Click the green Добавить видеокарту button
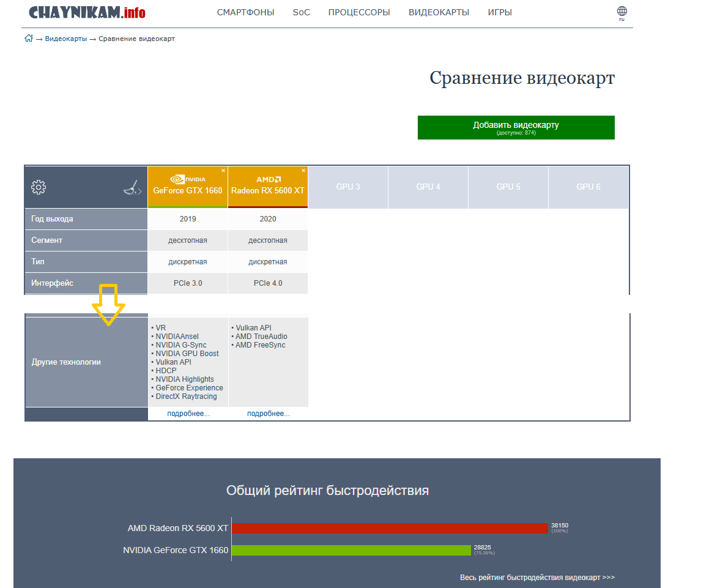This screenshot has width=701, height=588. (x=516, y=127)
